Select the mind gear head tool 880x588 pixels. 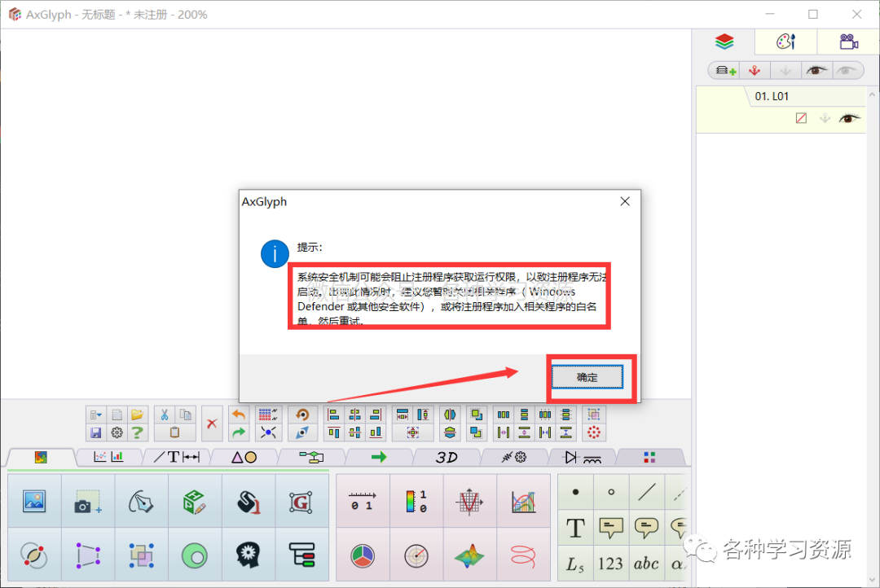(248, 555)
